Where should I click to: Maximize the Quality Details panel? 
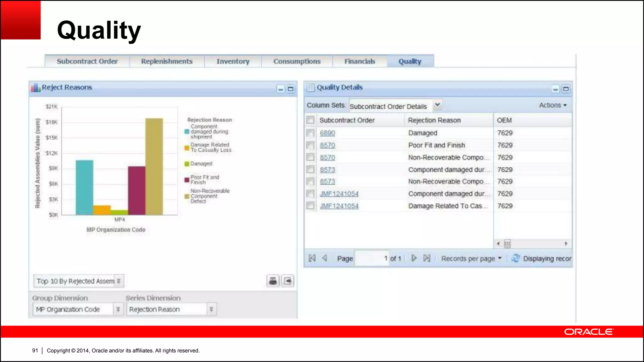(x=566, y=89)
